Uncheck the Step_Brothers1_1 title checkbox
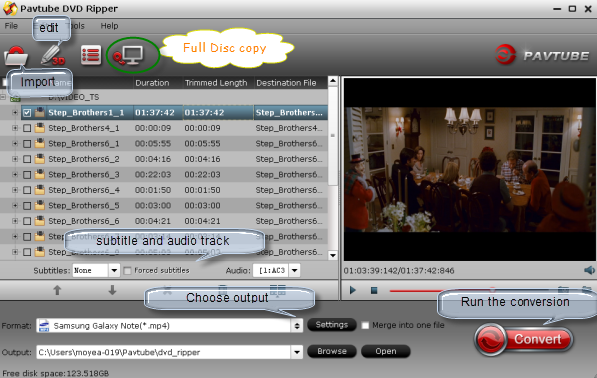The height and width of the screenshot is (378, 597). pos(27,113)
